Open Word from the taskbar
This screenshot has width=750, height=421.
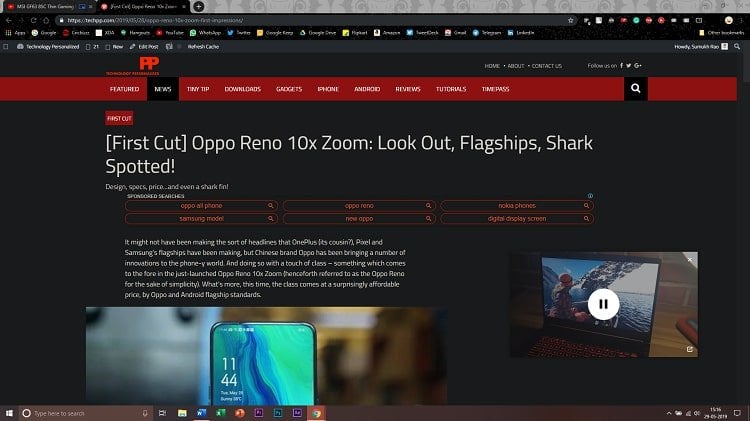pos(201,413)
